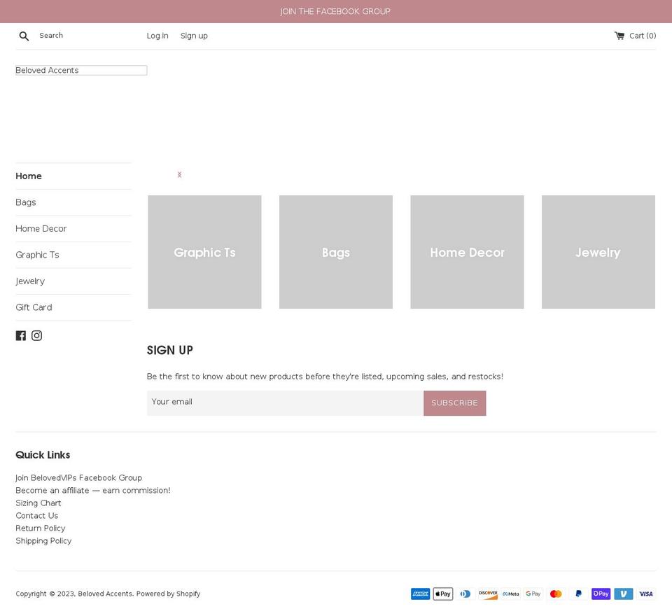Open the Sizing Chart link
This screenshot has width=672, height=616.
coord(38,503)
